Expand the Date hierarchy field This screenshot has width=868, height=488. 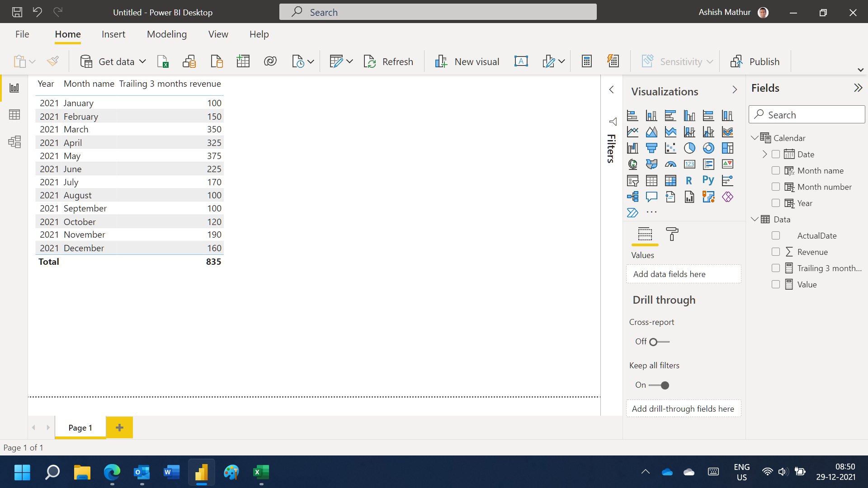(x=764, y=154)
